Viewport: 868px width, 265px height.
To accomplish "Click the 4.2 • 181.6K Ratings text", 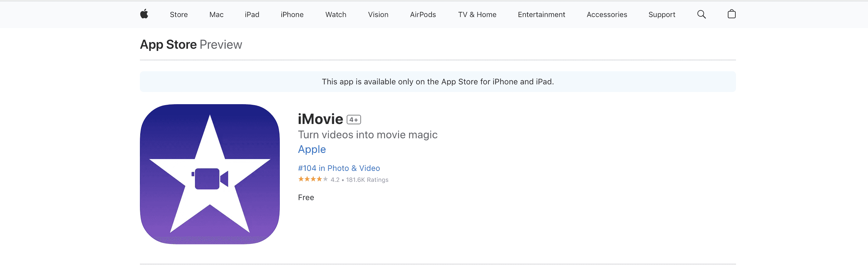I will point(359,180).
